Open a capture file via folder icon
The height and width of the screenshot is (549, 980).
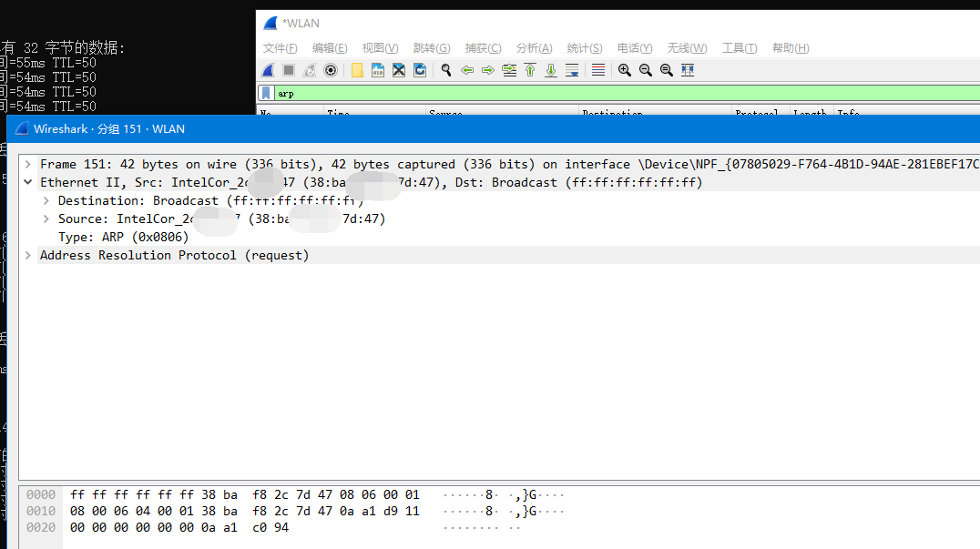point(357,70)
